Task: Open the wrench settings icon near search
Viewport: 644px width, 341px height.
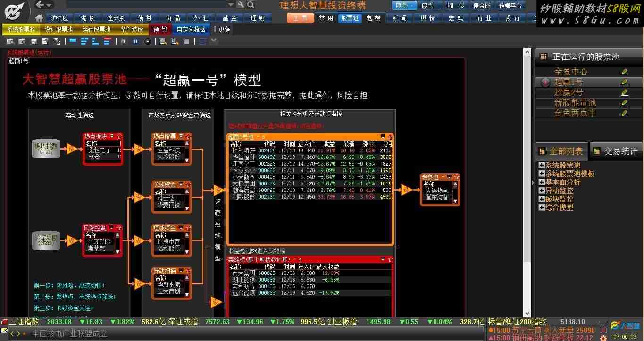Action: pos(240,5)
